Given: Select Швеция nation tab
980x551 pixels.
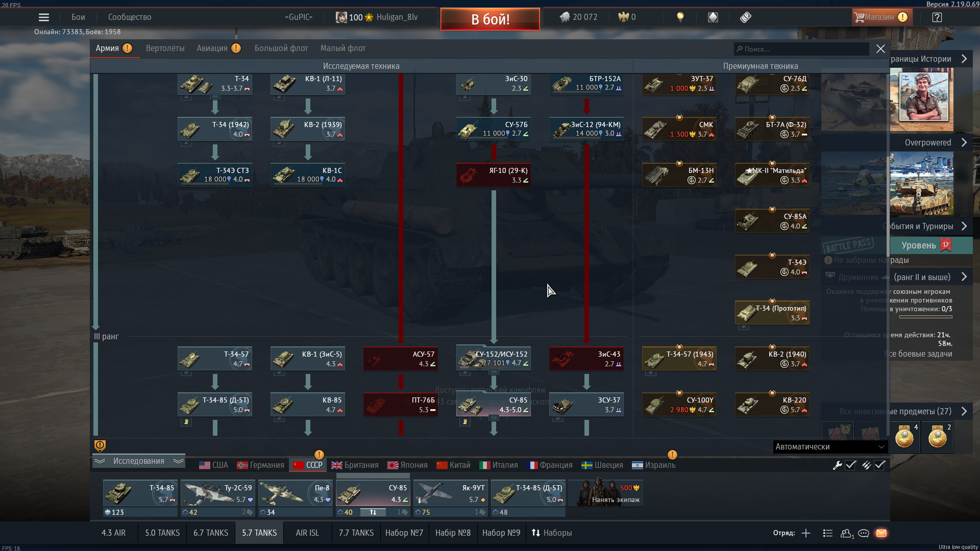Looking at the screenshot, I should (x=602, y=465).
